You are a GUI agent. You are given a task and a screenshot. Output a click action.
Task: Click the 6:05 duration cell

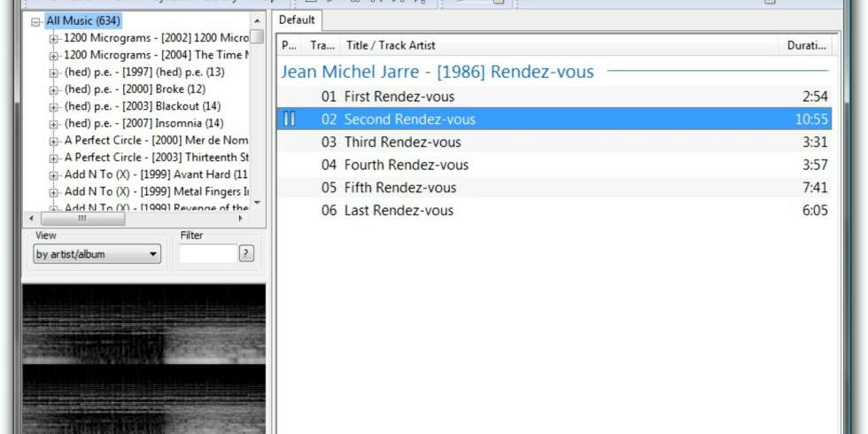[x=815, y=211]
